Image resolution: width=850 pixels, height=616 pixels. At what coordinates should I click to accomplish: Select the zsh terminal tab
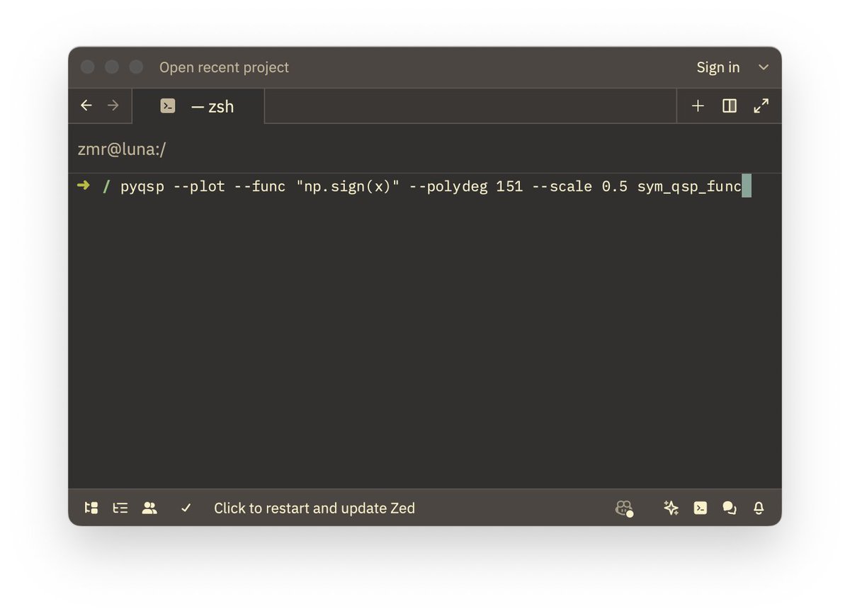[x=198, y=106]
